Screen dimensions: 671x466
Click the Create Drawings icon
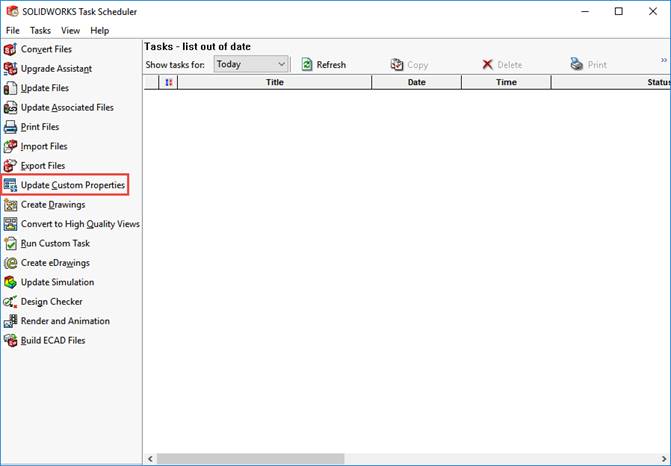[10, 205]
